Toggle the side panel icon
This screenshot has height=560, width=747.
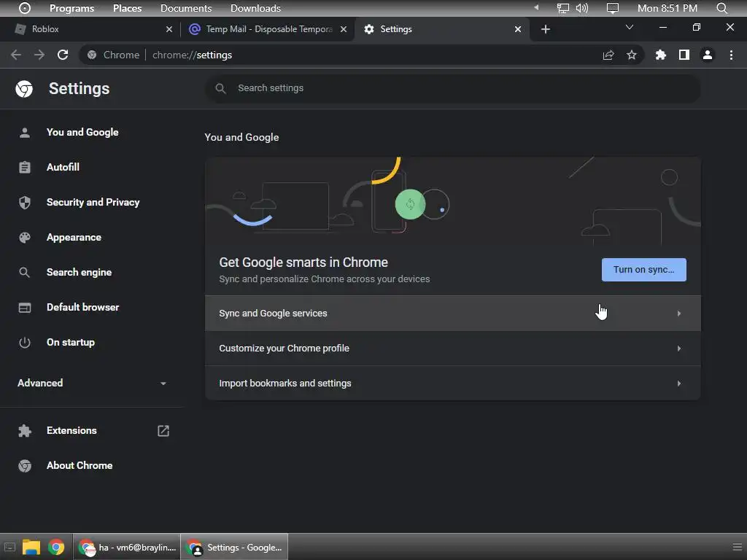click(684, 55)
